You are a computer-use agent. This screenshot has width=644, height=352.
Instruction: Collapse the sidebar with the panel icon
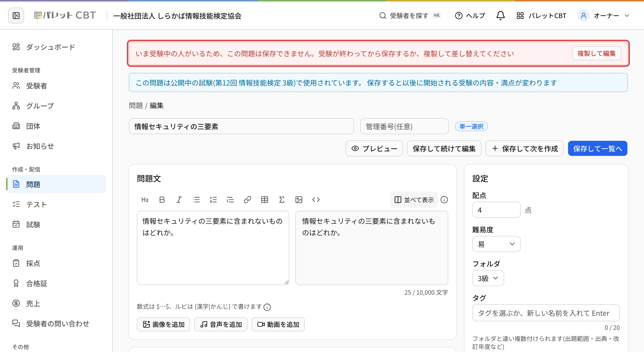[x=16, y=16]
